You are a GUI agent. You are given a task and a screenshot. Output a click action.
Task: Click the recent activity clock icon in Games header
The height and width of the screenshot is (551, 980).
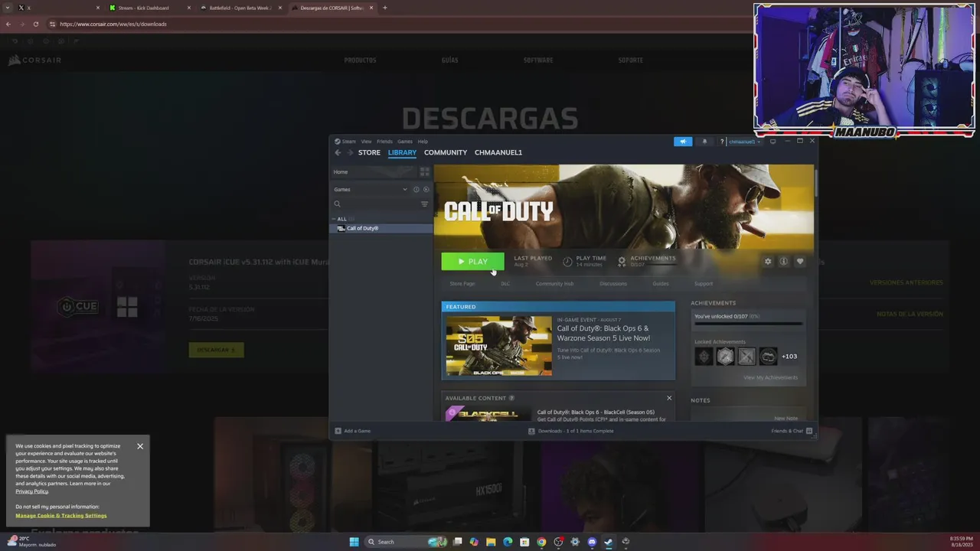(416, 190)
